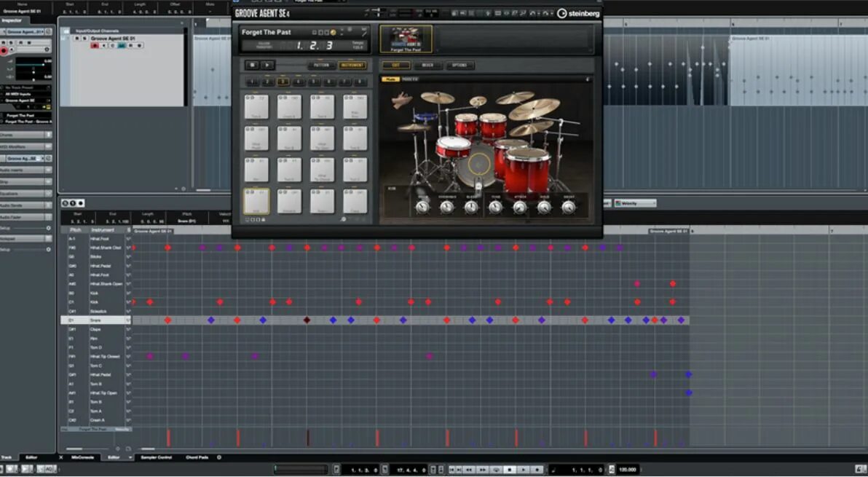This screenshot has width=868, height=477.
Task: Click transport Stop button
Action: (510, 470)
